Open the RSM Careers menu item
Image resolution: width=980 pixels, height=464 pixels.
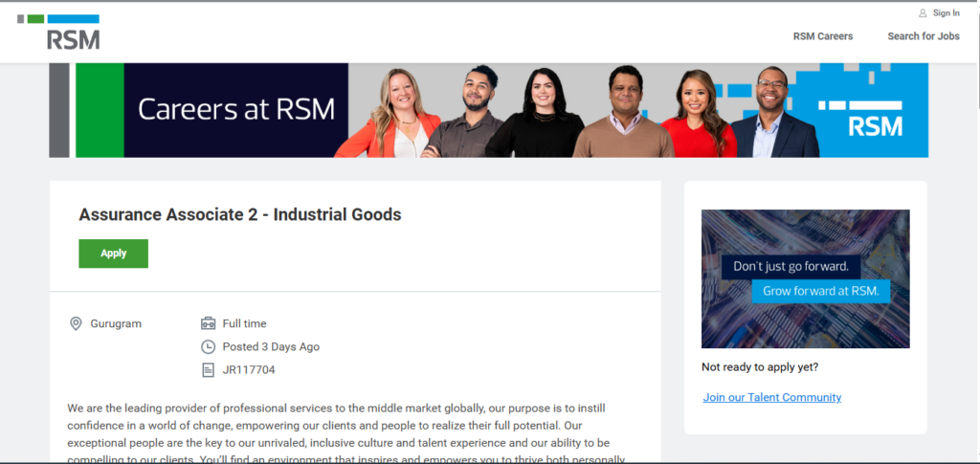coord(822,36)
